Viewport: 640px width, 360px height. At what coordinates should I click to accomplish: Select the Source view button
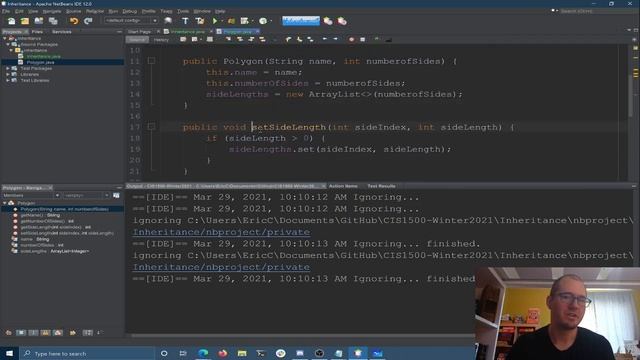[137, 40]
